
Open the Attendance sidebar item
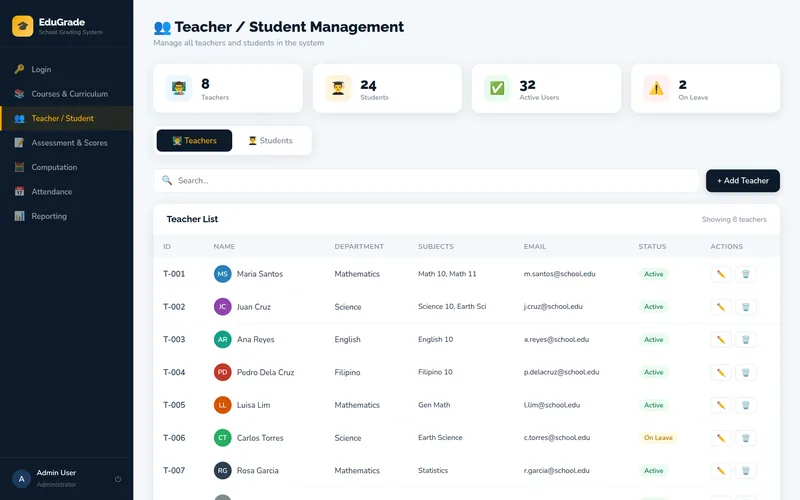pyautogui.click(x=66, y=191)
